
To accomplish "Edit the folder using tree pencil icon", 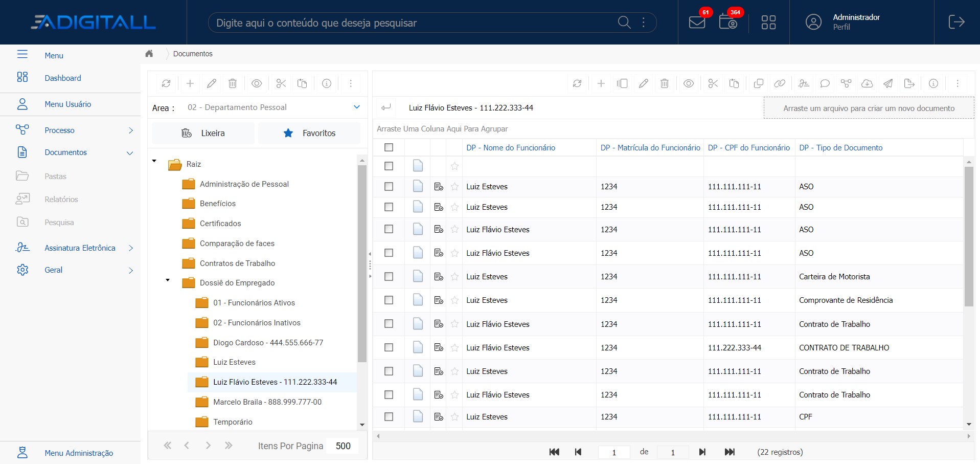I will pyautogui.click(x=211, y=83).
